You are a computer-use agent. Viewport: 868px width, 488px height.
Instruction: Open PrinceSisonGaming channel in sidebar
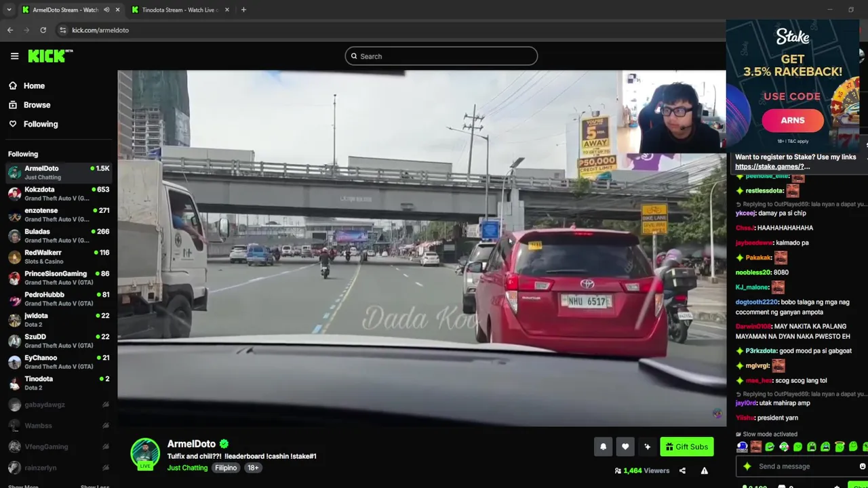click(x=58, y=278)
